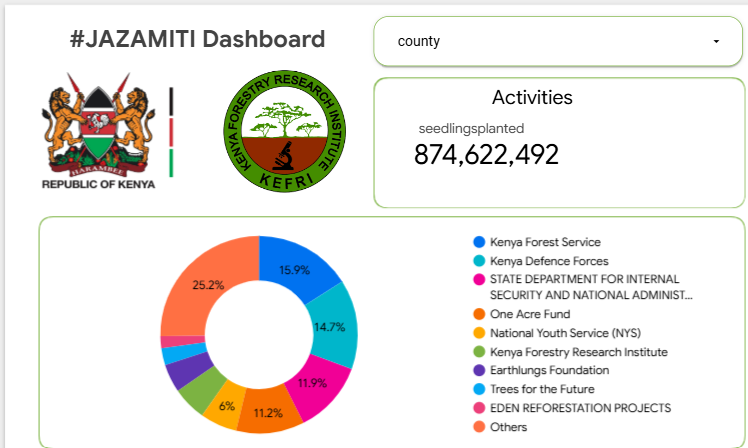Click the county dropdown arrow
Viewport: 748px width, 448px height.
tap(716, 42)
